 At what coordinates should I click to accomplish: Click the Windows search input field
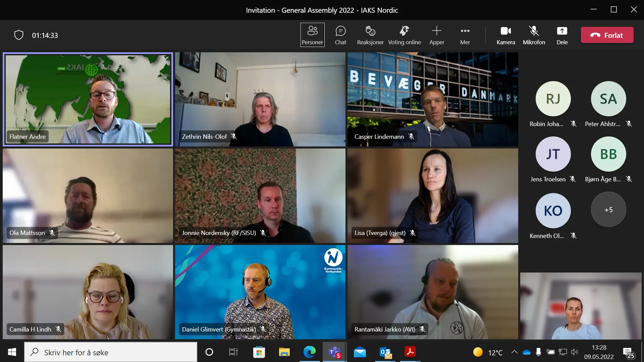point(111,352)
